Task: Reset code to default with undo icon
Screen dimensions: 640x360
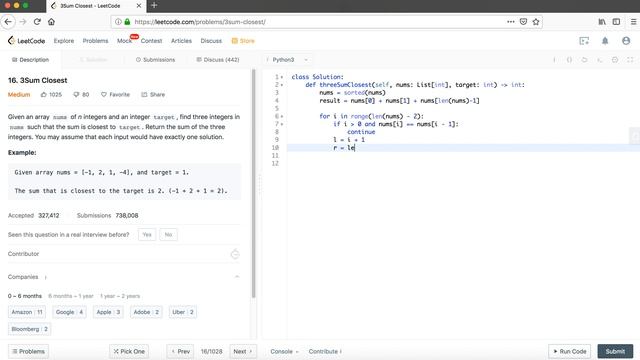Action: click(584, 60)
